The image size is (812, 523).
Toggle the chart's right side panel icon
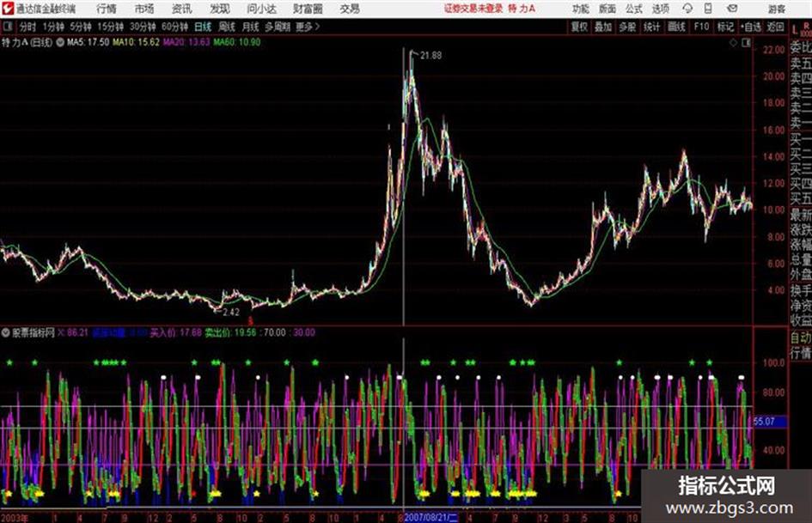(746, 43)
